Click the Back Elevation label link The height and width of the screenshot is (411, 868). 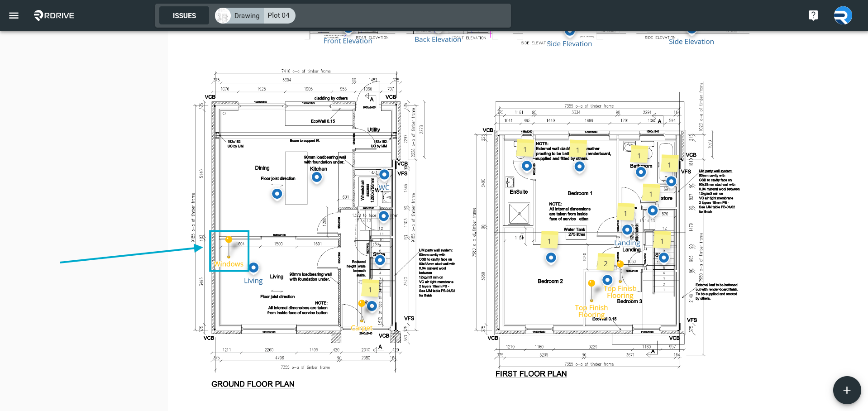click(438, 39)
